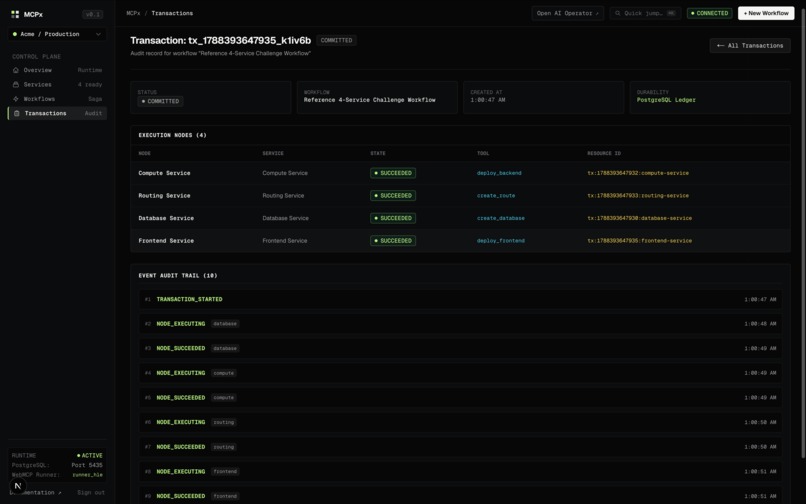
Task: Open AI Operator
Action: 567,13
